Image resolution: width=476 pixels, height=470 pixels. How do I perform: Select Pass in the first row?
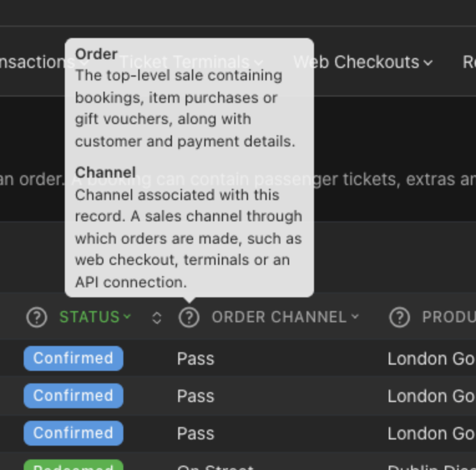click(x=196, y=358)
